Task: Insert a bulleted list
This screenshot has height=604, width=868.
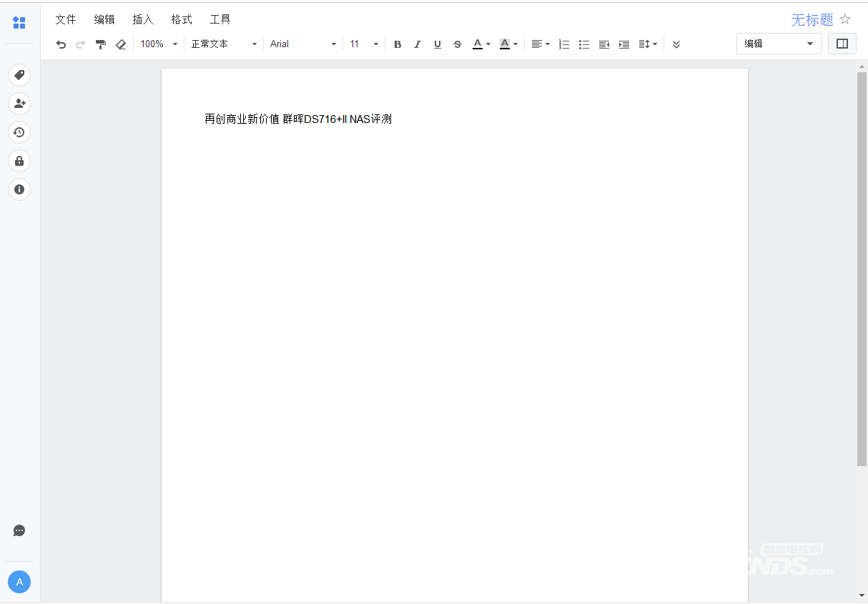Action: [x=584, y=44]
